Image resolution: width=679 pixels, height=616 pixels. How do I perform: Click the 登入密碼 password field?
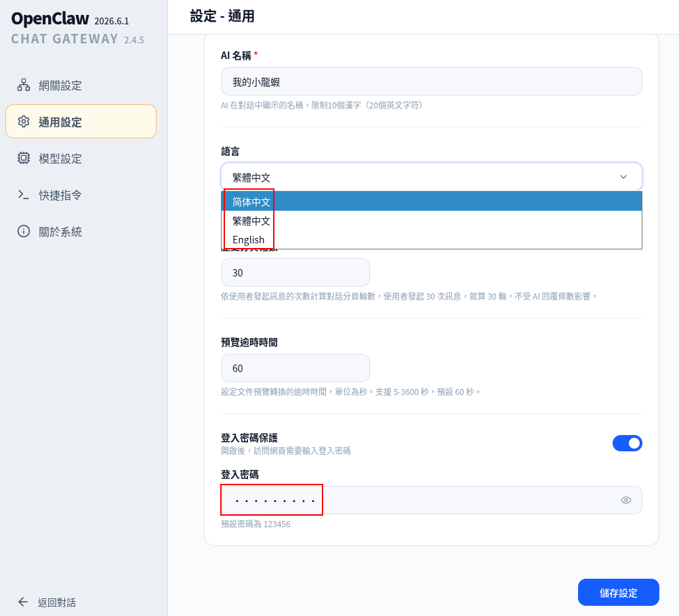(x=431, y=500)
